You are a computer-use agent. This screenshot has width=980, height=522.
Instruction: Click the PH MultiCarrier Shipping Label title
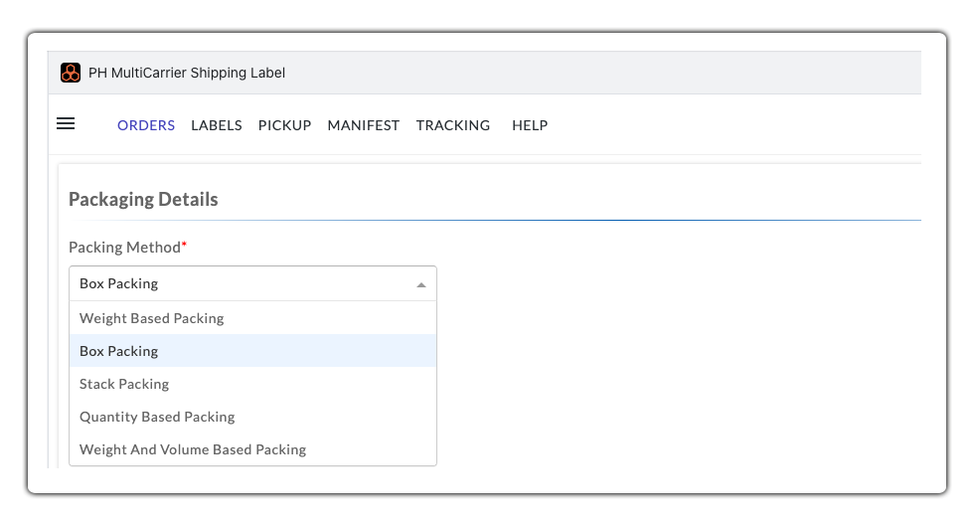point(187,73)
